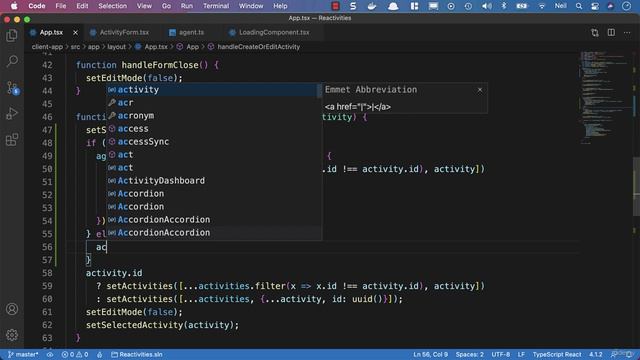This screenshot has width=640, height=360.
Task: Open the Code application menu
Action: coord(37,6)
